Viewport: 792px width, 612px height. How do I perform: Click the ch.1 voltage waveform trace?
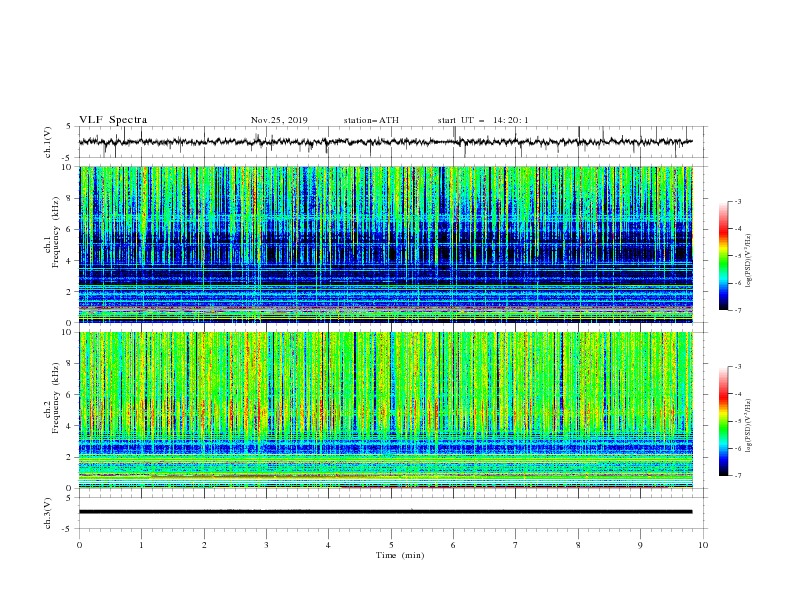385,142
